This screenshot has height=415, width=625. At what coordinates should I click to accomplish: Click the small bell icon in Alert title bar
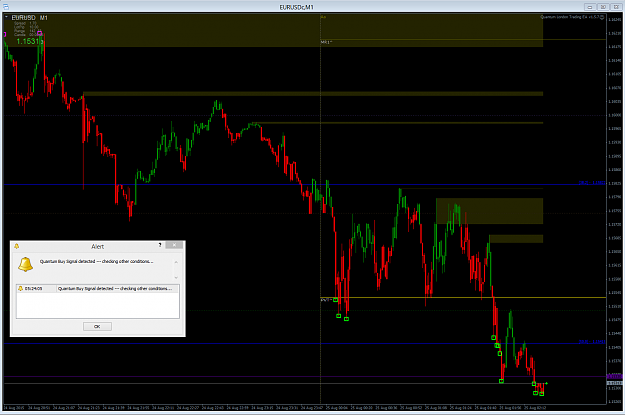coord(16,246)
